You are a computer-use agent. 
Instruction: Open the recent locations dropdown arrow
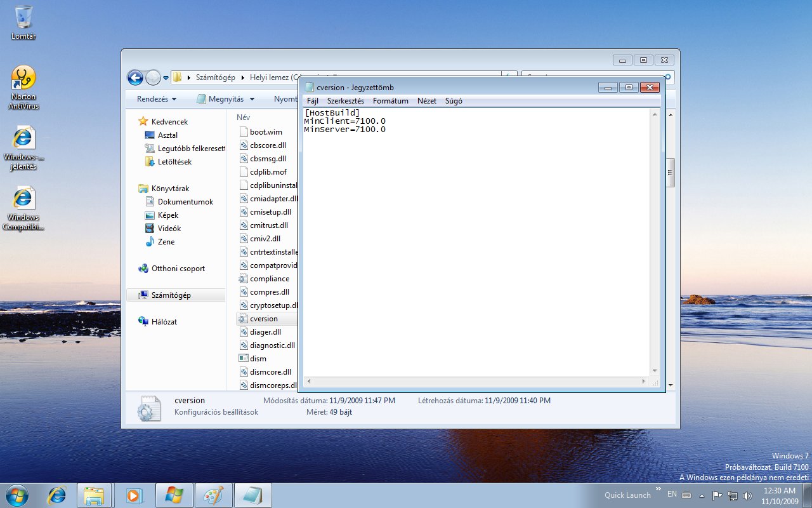pos(166,77)
